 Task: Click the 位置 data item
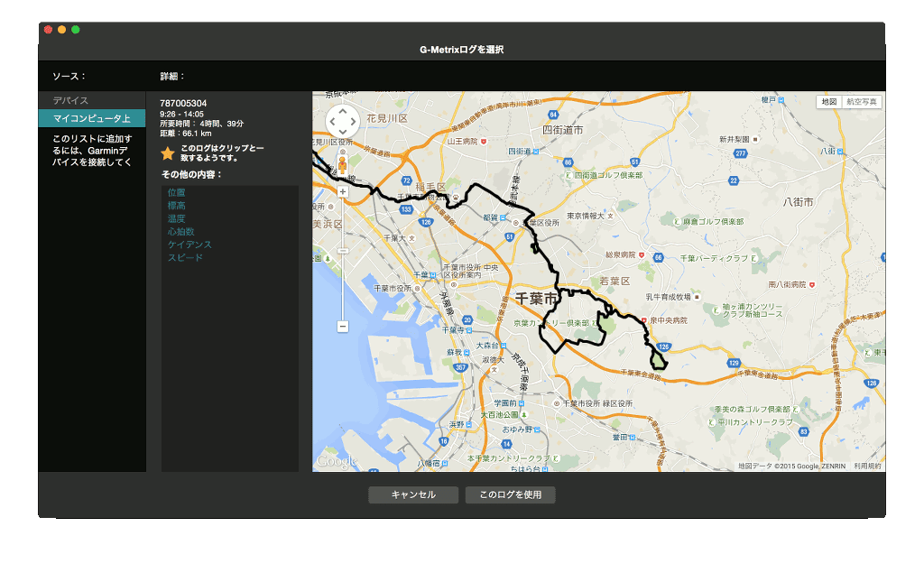tap(176, 193)
